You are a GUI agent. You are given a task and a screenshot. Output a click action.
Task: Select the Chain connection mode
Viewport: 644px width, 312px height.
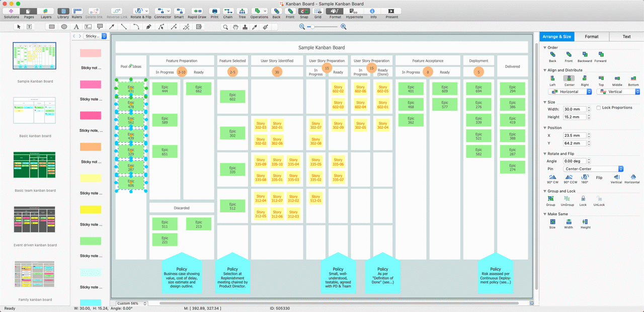pyautogui.click(x=228, y=11)
